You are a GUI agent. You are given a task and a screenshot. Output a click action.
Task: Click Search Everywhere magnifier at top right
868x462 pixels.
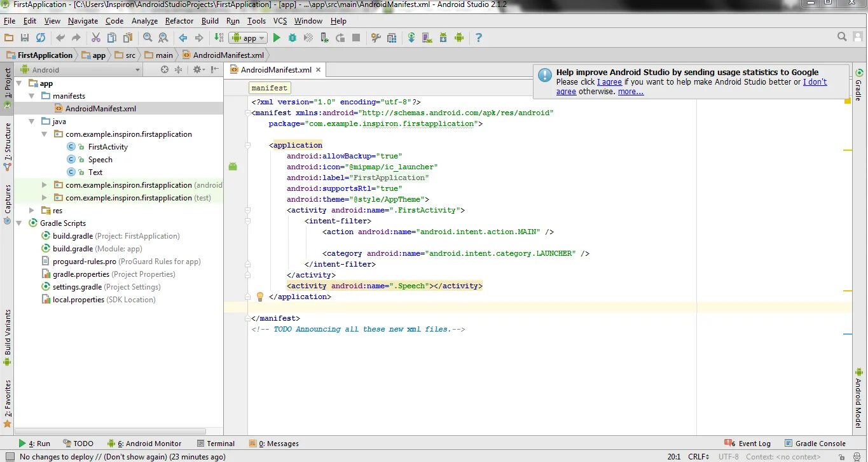coord(842,37)
